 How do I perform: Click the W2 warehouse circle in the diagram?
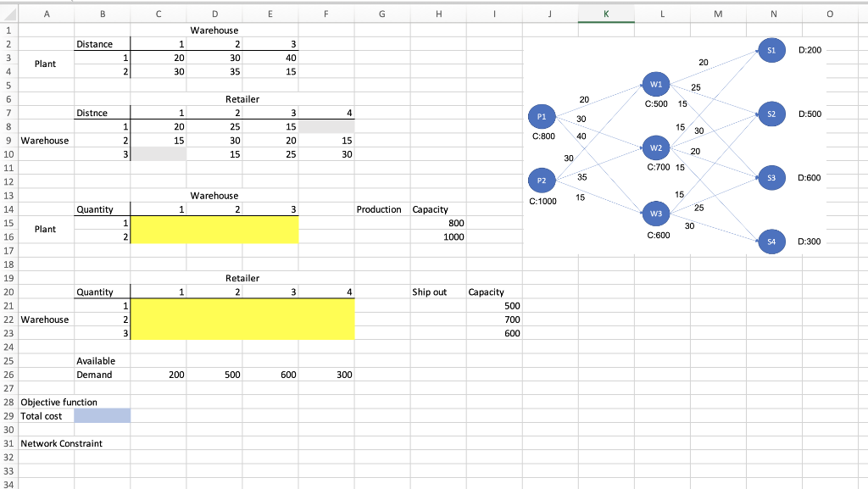click(x=655, y=147)
